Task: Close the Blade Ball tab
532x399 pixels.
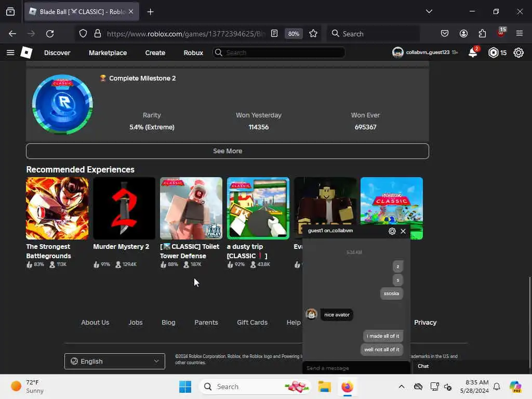Action: click(x=131, y=12)
